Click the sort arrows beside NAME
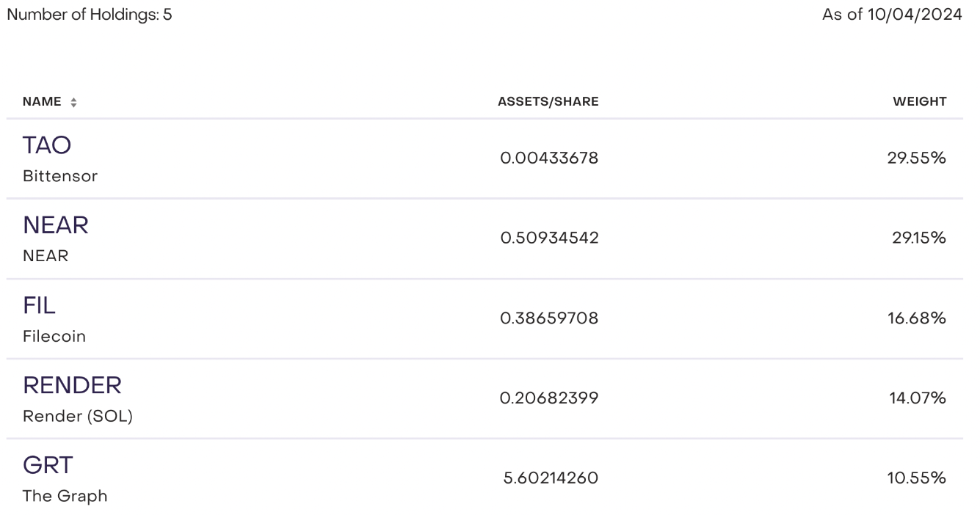The height and width of the screenshot is (515, 980). [73, 103]
